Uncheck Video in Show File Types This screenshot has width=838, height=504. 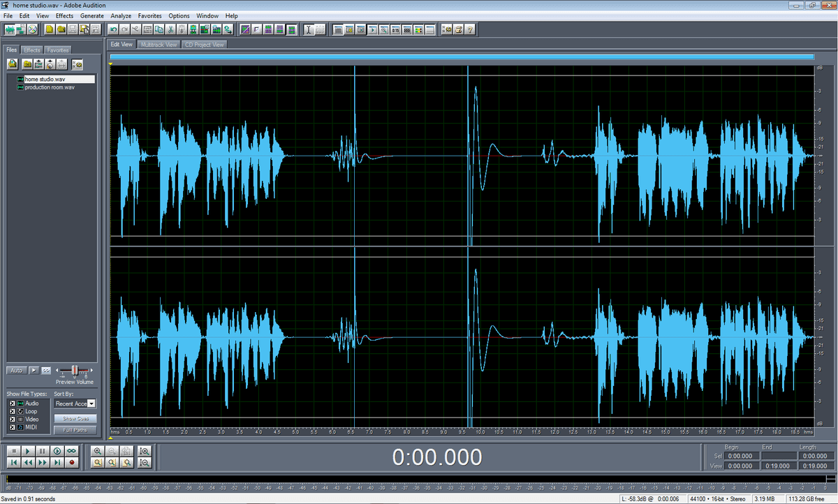pyautogui.click(x=11, y=419)
